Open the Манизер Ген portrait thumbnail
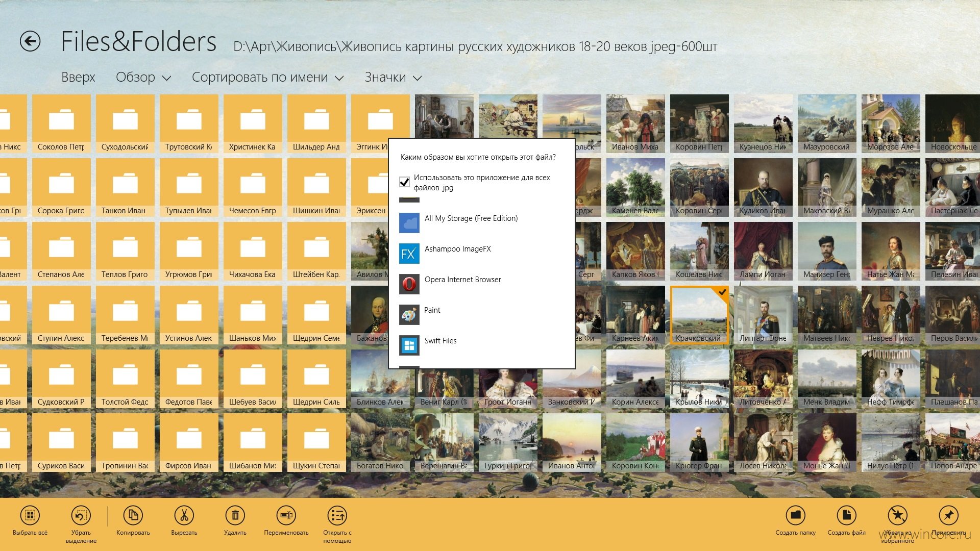Viewport: 980px width, 551px height. tap(827, 251)
